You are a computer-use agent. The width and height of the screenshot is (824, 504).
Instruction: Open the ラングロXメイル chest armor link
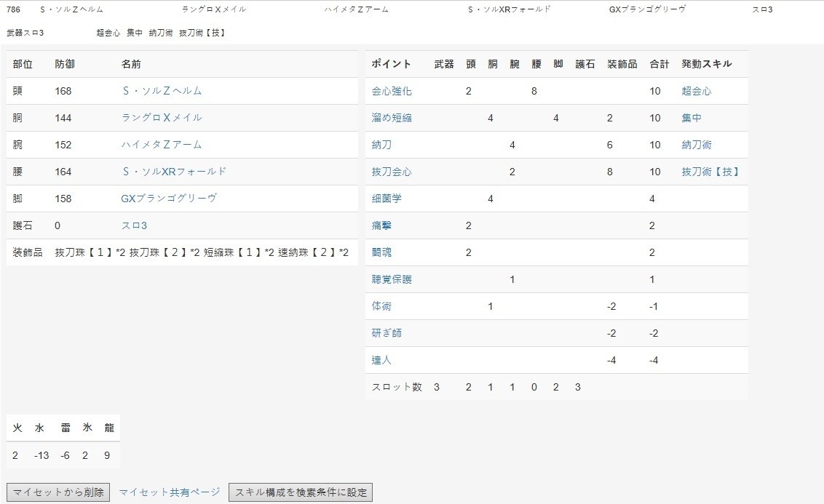coord(162,118)
